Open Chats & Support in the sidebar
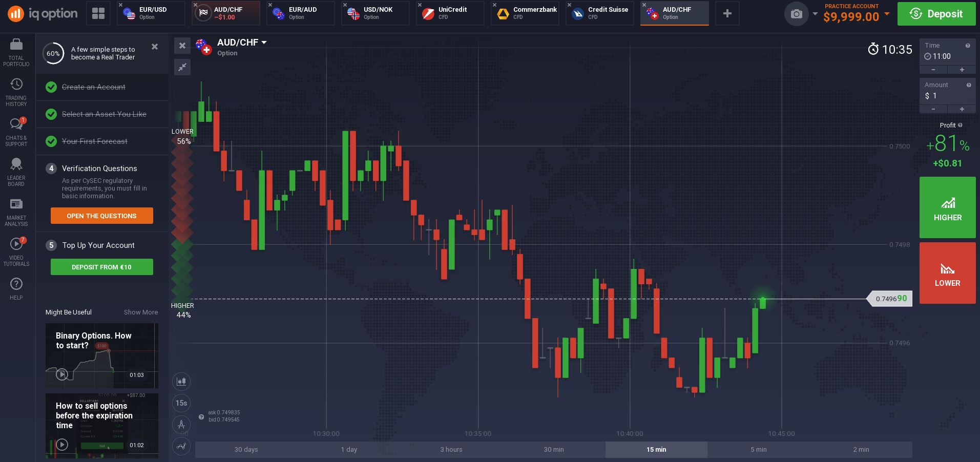The height and width of the screenshot is (462, 980). tap(16, 132)
